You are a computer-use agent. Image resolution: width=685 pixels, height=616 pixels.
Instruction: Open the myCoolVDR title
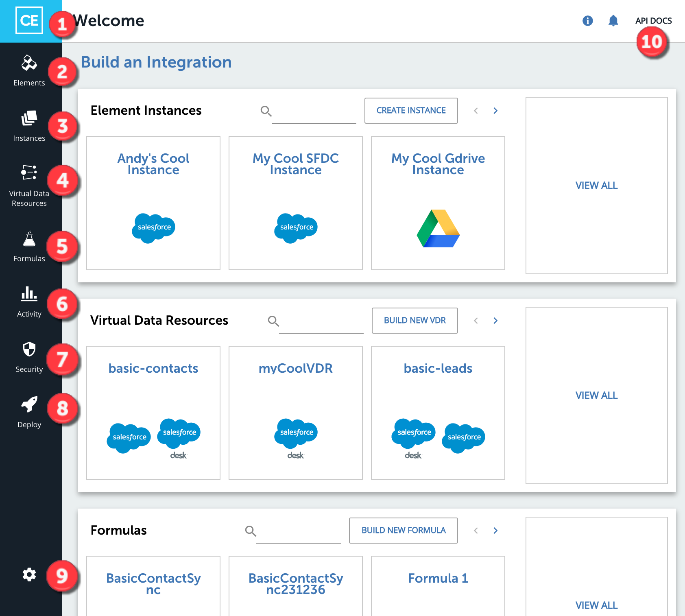point(296,369)
